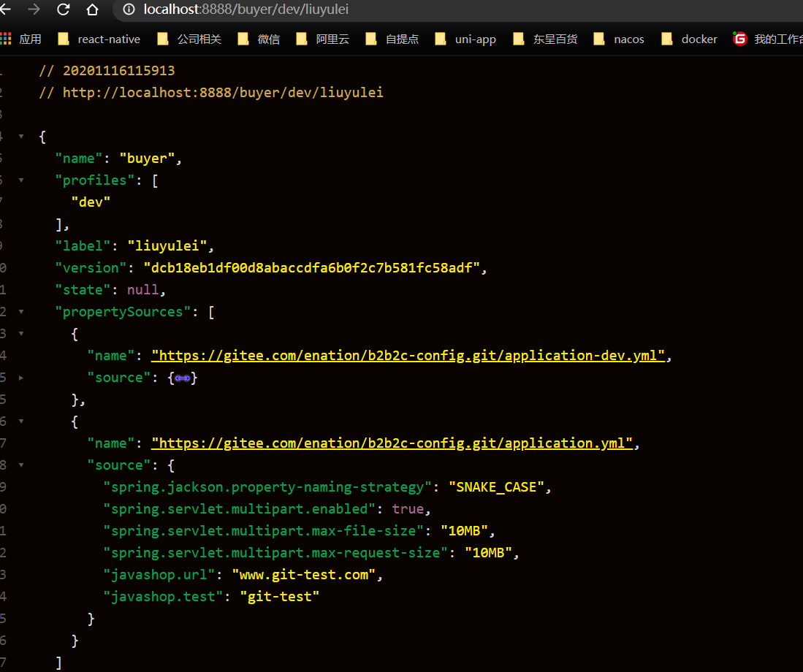Click the "www.git-test.com" value
Screen dimensions: 803x672
tap(304, 576)
